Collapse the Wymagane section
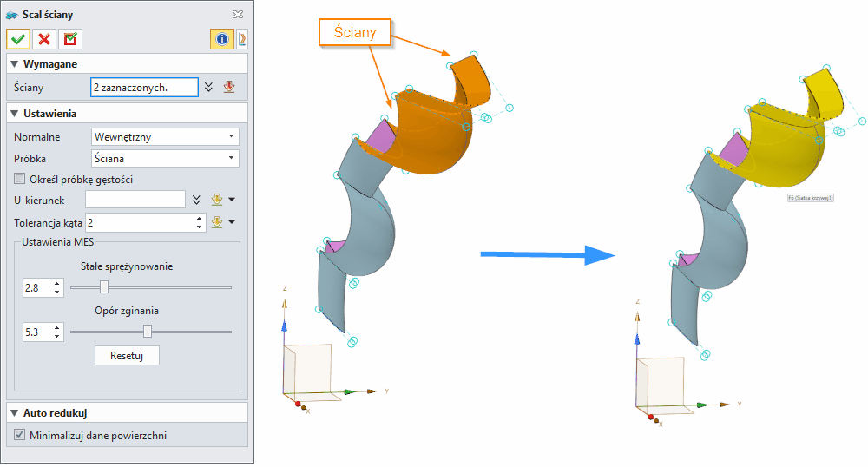868x467 pixels. 15,64
